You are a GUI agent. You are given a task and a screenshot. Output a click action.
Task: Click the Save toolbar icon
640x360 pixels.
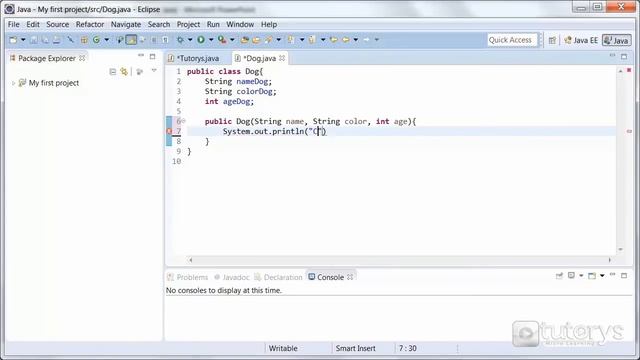34,40
